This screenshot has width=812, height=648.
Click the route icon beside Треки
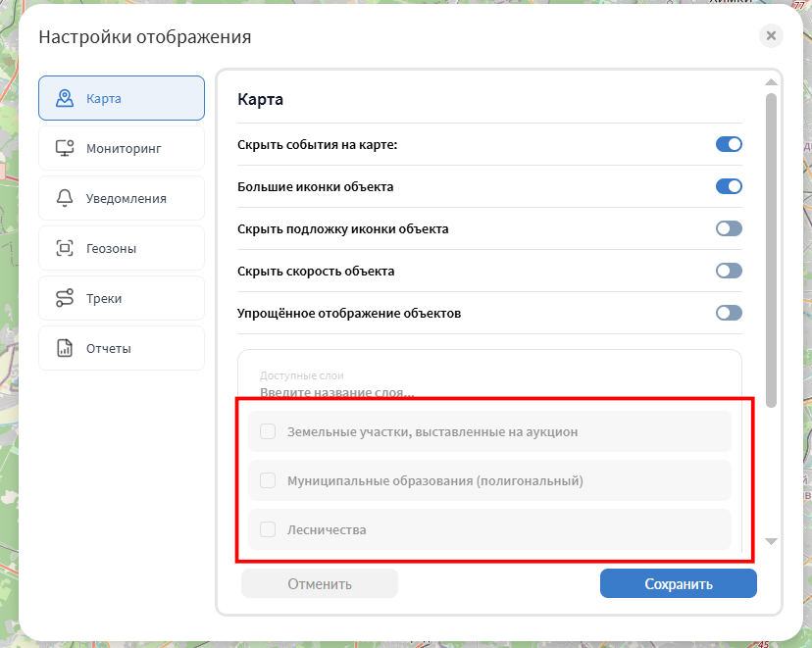65,298
